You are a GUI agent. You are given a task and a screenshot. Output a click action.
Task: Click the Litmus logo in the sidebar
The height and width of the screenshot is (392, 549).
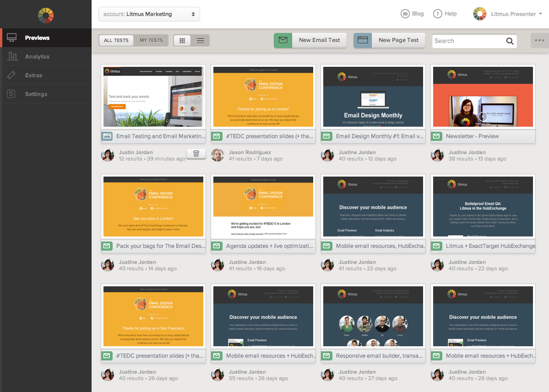click(46, 16)
